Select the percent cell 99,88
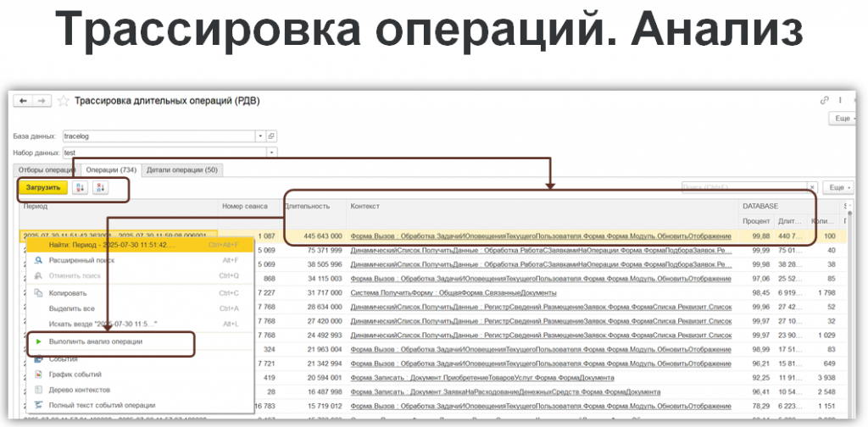 (756, 236)
